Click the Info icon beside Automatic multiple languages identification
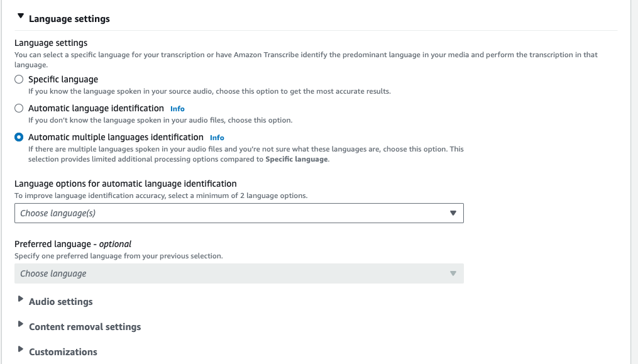Viewport: 638px width, 364px height. 217,137
